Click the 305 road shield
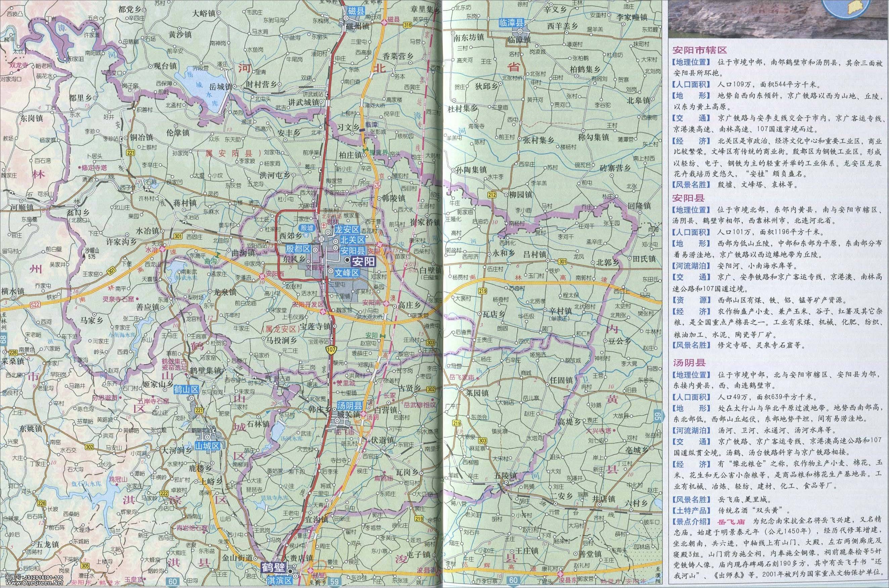Image resolution: width=889 pixels, height=588 pixels. point(85,566)
